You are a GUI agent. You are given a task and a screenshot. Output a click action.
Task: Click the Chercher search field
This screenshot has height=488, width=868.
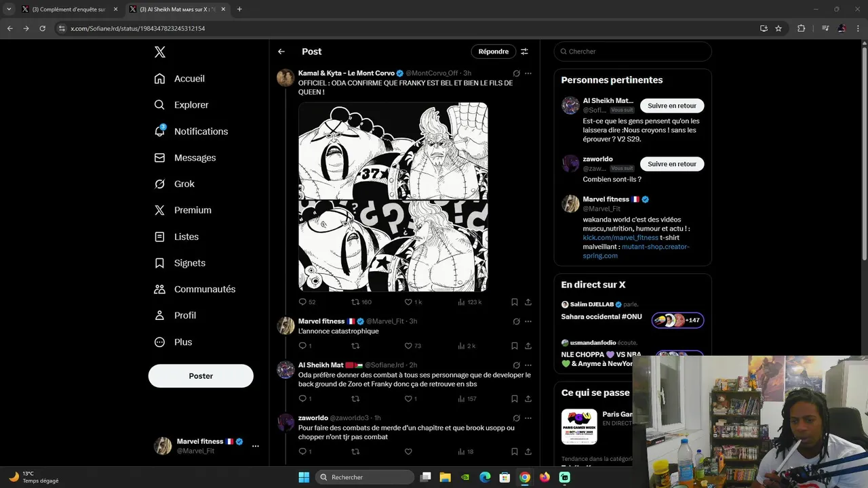(x=633, y=52)
